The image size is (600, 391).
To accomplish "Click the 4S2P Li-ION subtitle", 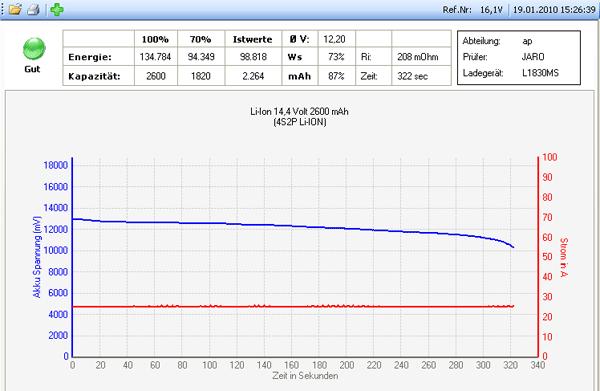I will click(x=300, y=122).
